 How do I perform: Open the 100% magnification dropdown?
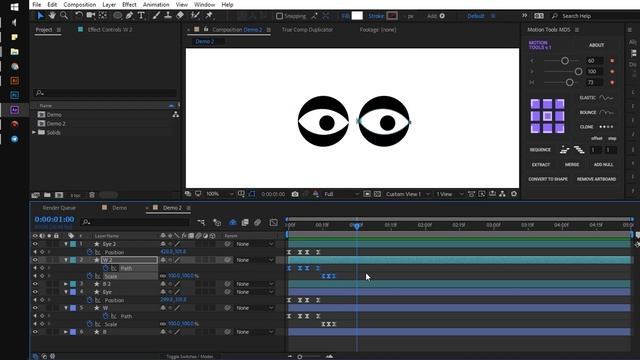point(220,194)
